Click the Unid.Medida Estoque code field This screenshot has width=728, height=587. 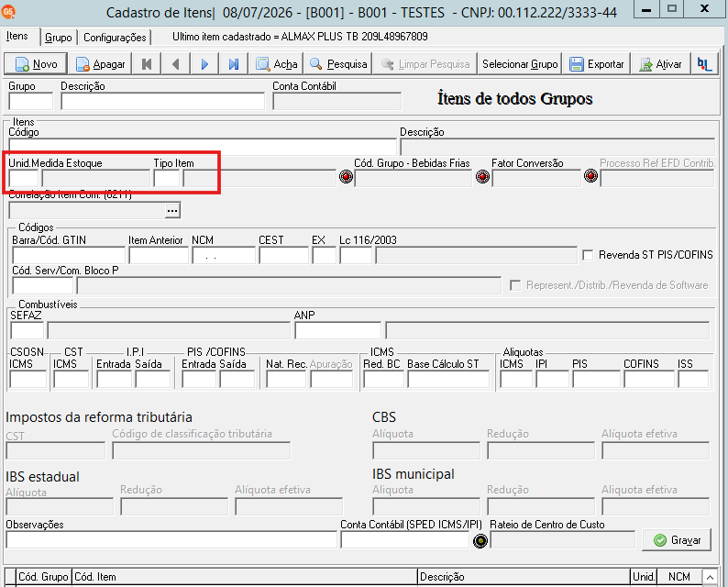(x=24, y=178)
